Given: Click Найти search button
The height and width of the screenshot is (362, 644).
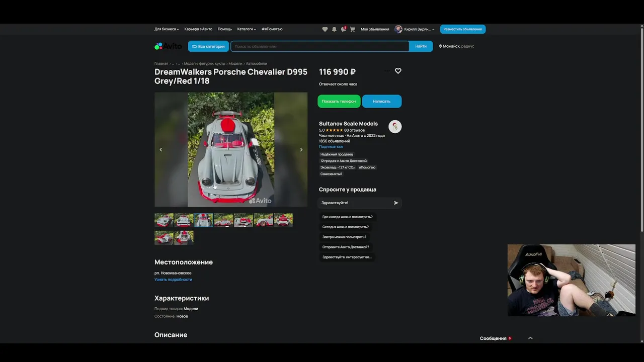Looking at the screenshot, I should tap(421, 46).
